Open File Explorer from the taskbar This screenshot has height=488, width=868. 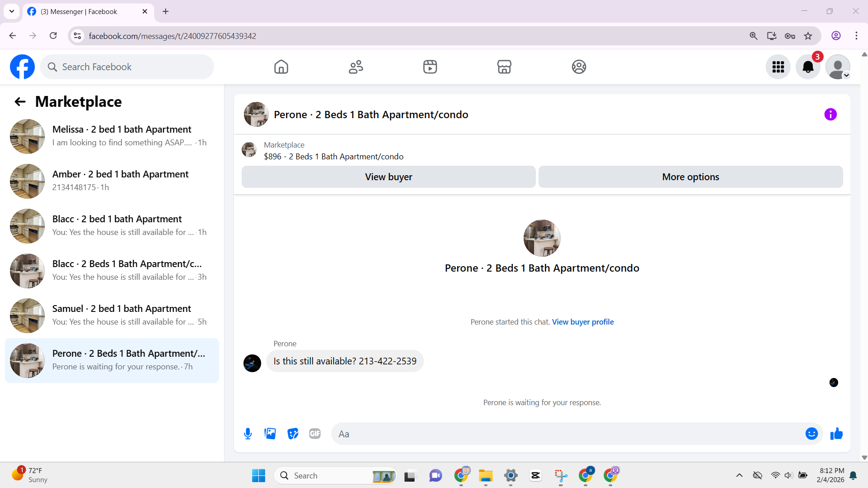486,475
